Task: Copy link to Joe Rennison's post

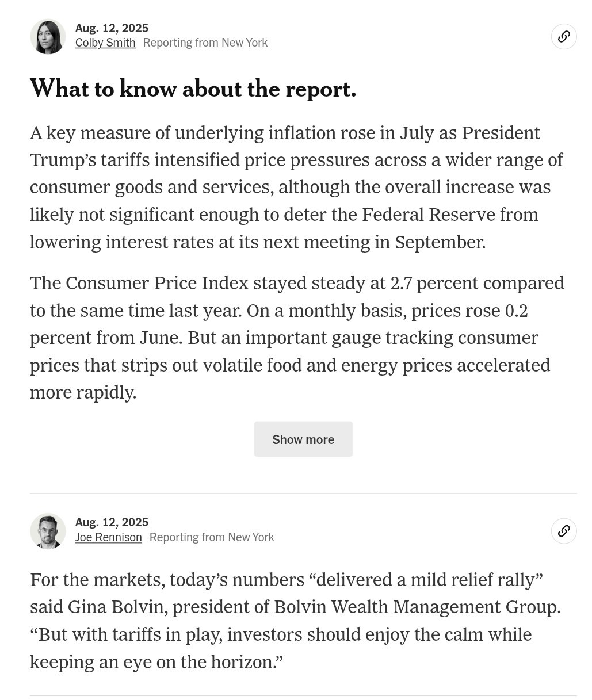Action: click(x=563, y=531)
